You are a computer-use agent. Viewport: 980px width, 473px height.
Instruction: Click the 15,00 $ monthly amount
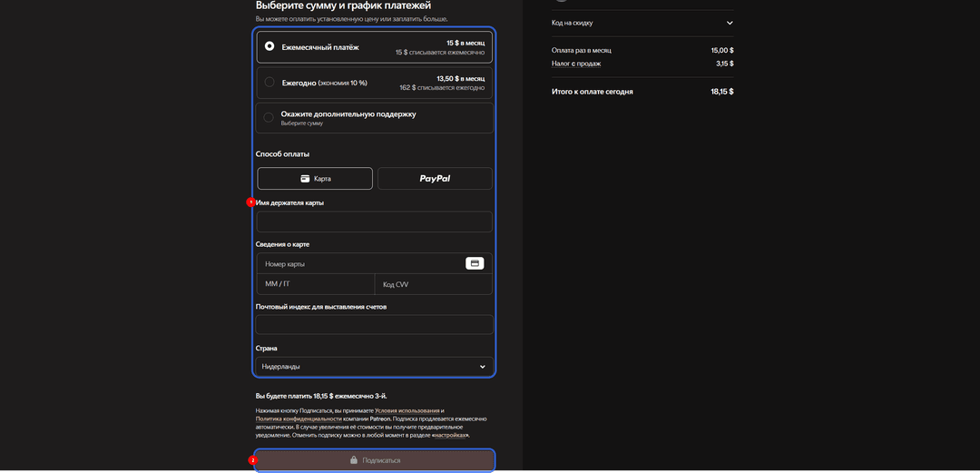[x=722, y=50]
